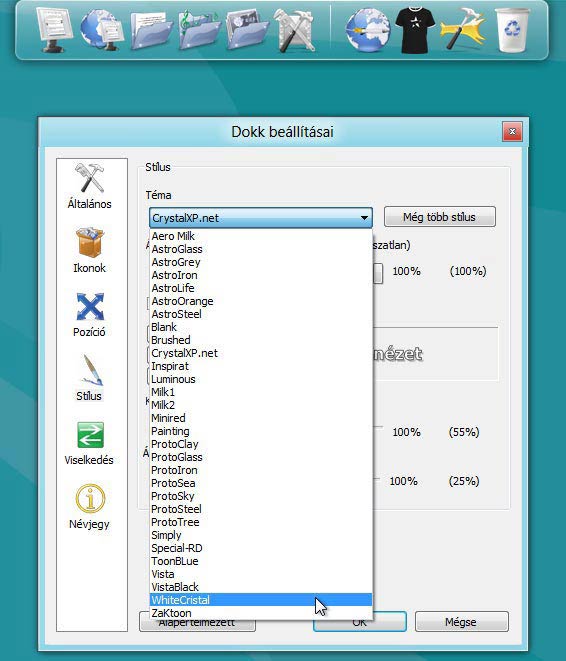Image resolution: width=566 pixels, height=661 pixels.
Task: Choose AstroGrey theme from list
Action: 261,262
